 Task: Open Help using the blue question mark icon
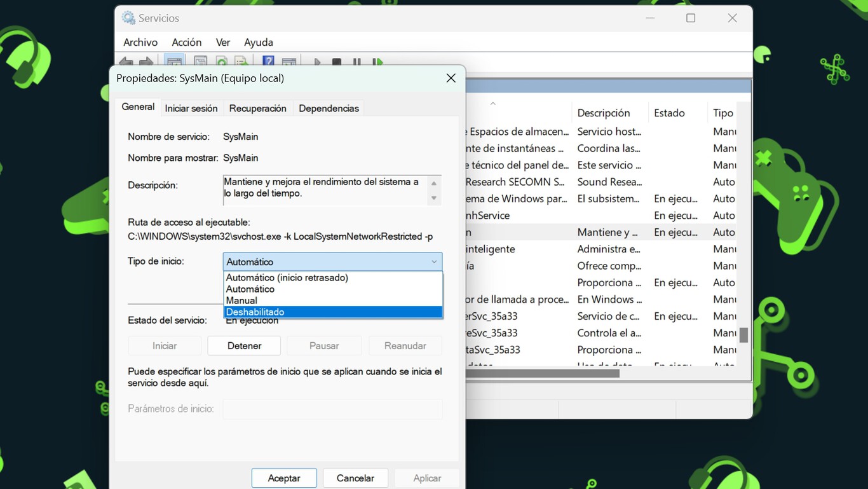(269, 61)
